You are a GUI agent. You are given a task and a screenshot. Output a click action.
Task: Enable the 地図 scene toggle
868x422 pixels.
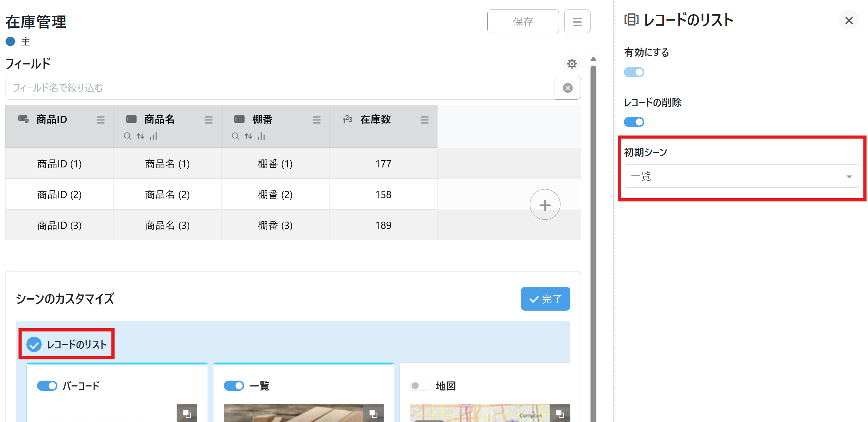point(420,386)
